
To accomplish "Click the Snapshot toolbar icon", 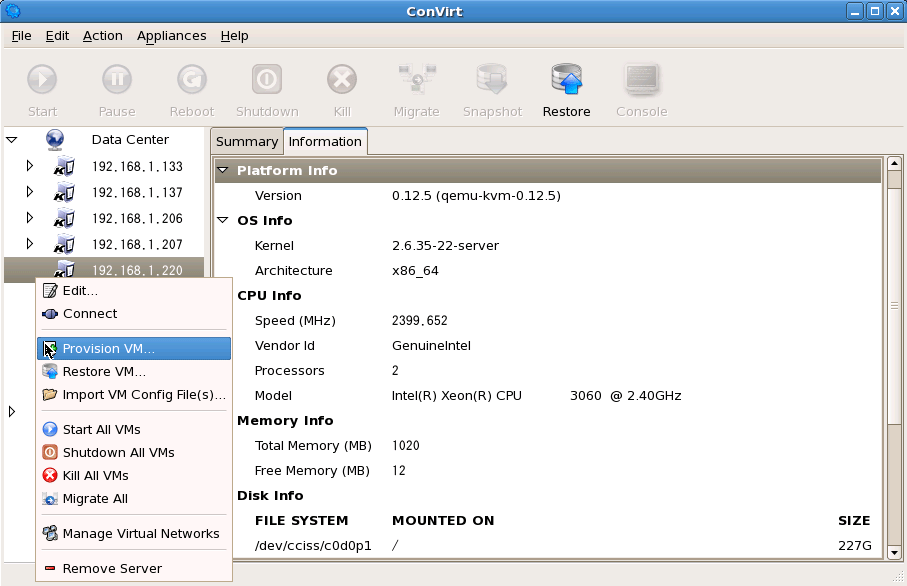I will click(x=492, y=79).
